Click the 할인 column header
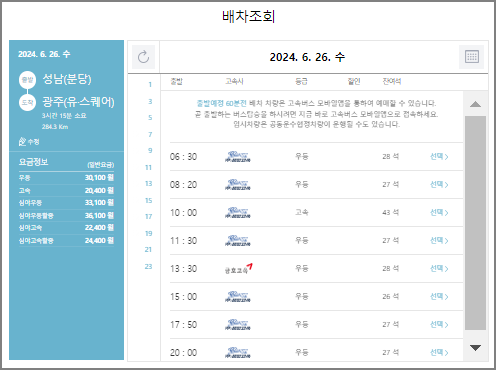496x370 pixels. [x=354, y=81]
